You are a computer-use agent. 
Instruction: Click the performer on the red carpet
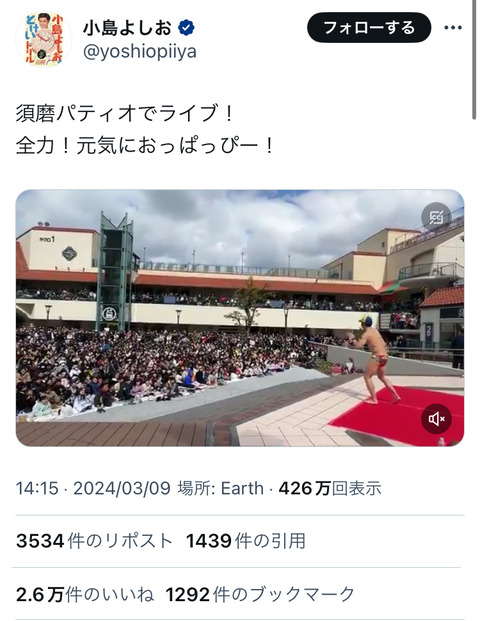pos(374,359)
